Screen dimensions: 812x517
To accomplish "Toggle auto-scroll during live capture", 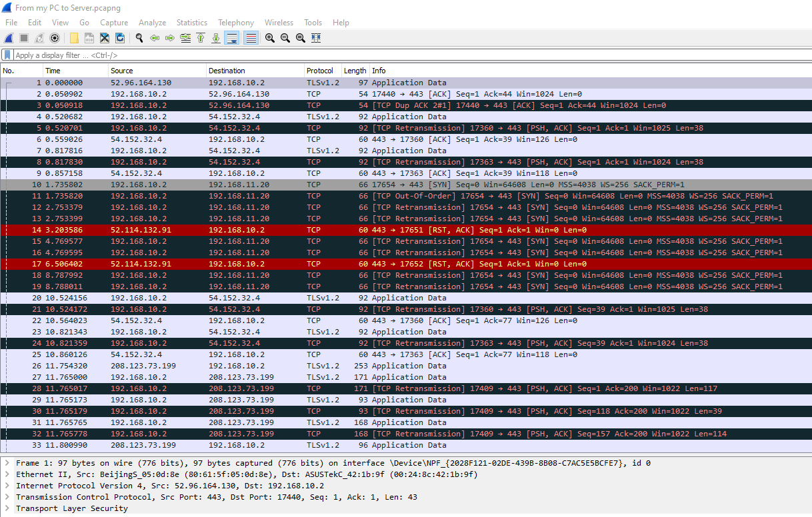I will [232, 38].
